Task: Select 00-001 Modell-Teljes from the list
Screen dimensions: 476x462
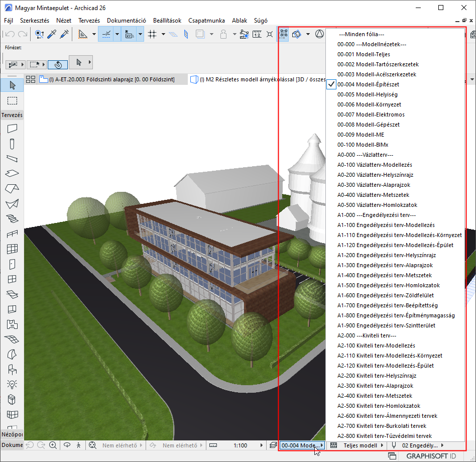Action: click(x=364, y=54)
